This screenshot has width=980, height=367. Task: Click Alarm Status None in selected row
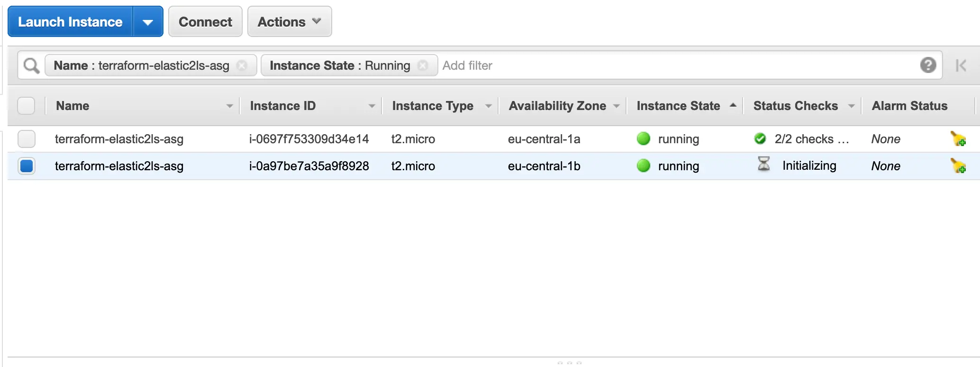pos(886,166)
